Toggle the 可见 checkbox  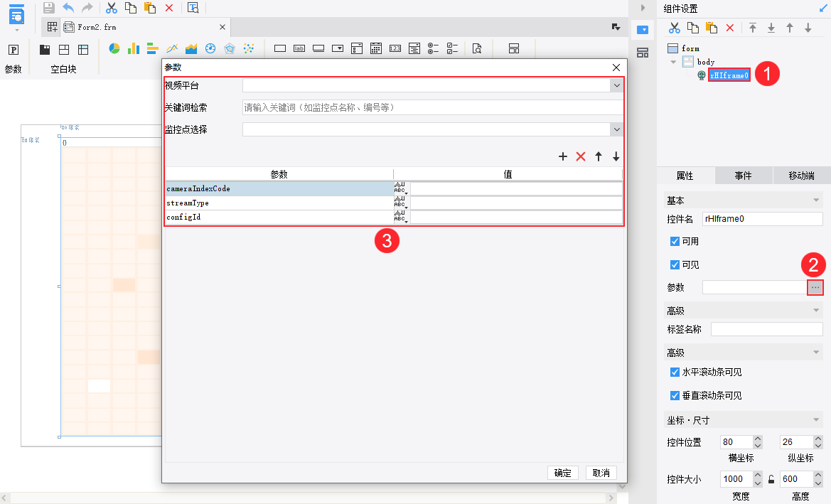coord(675,265)
